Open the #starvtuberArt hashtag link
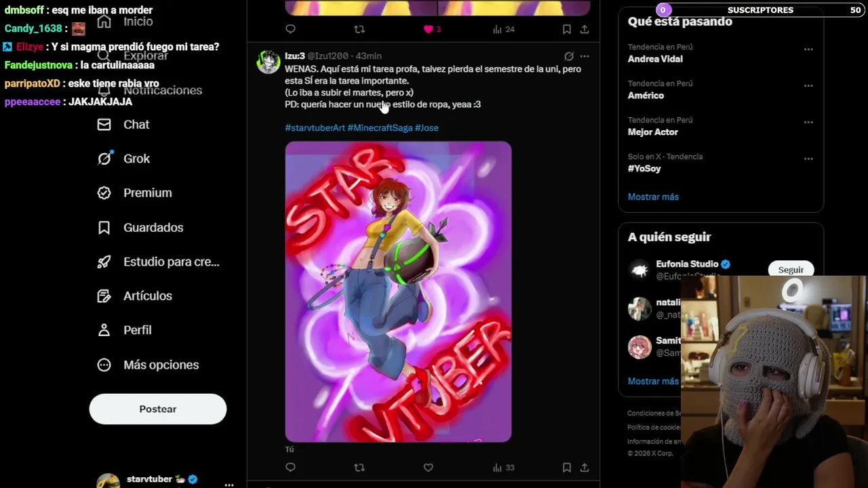Viewport: 868px width, 488px height. 315,127
